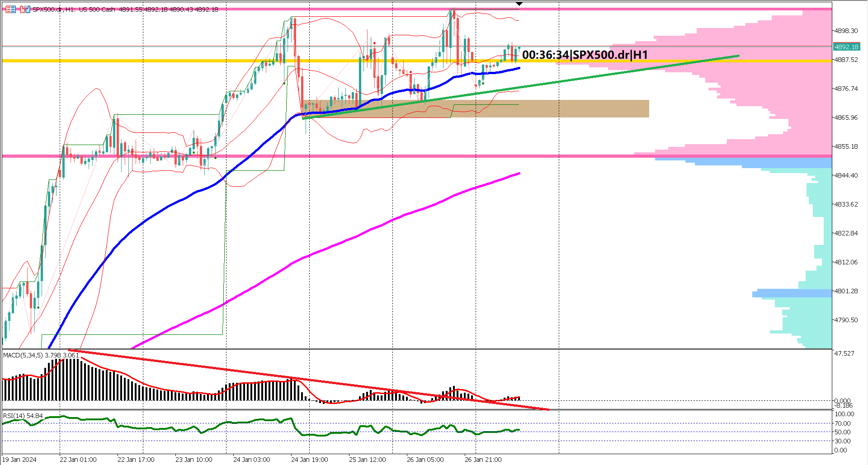This screenshot has height=465, width=868.
Task: Click the auto-scroll triangle marker above price
Action: pos(520,3)
